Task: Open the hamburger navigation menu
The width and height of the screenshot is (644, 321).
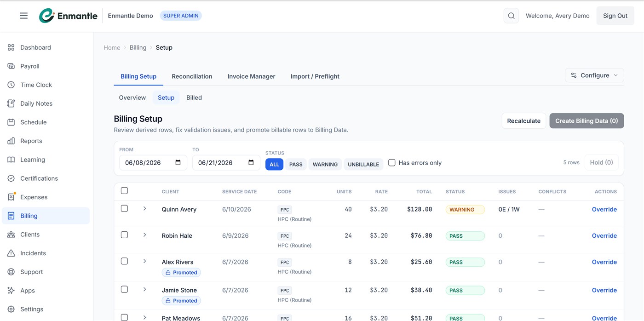Action: click(x=24, y=16)
